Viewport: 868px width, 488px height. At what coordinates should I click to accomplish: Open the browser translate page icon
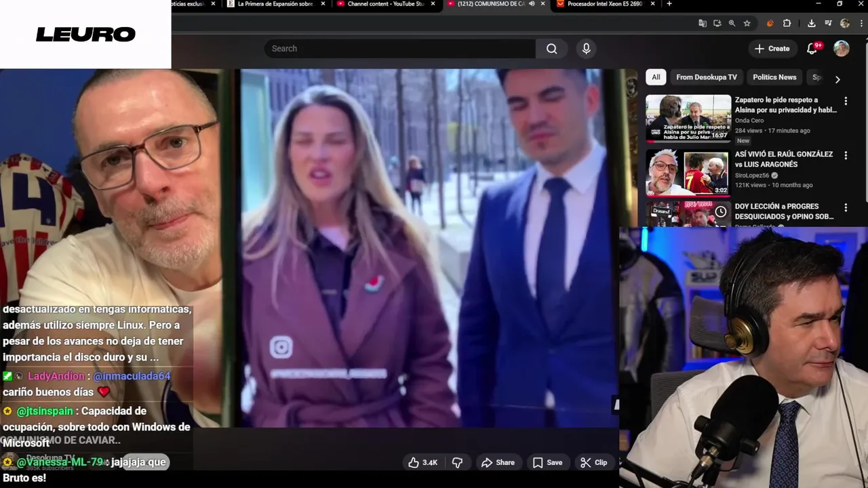coord(703,23)
